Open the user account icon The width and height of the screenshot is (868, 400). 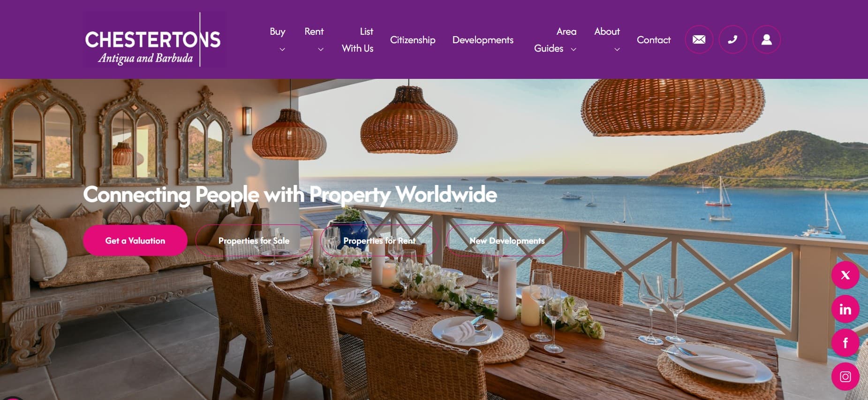[x=766, y=39]
